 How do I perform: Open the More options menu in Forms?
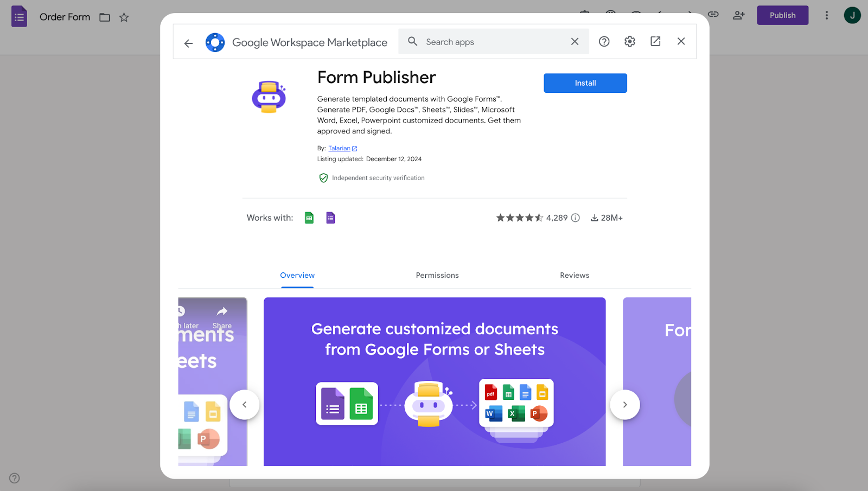pos(827,15)
